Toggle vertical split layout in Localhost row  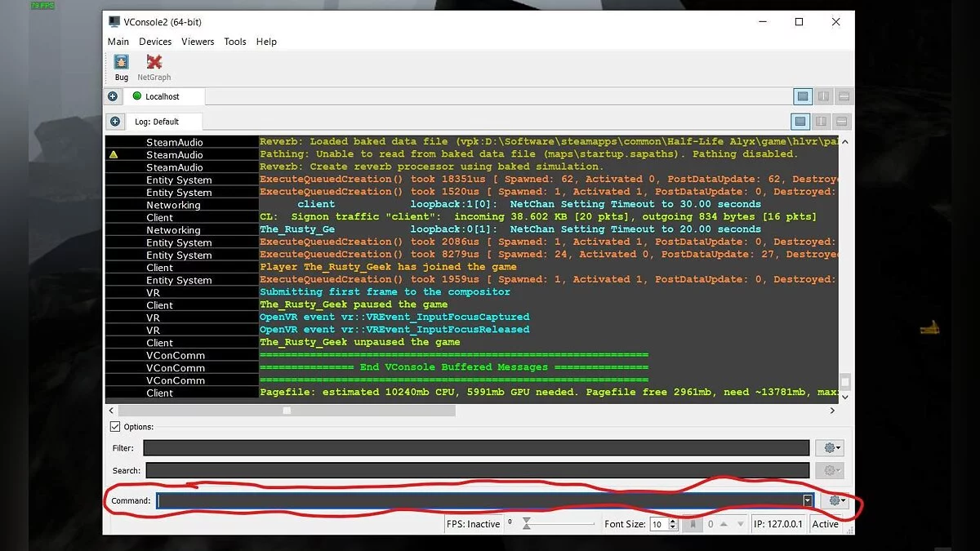[x=822, y=96]
